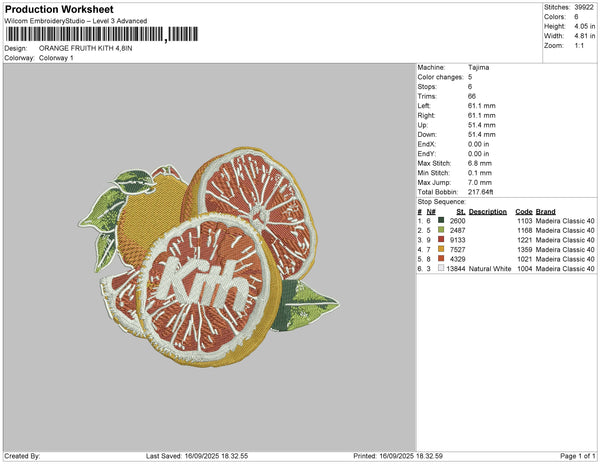Click thread code '1221'
The height and width of the screenshot is (464, 600).
coord(525,240)
